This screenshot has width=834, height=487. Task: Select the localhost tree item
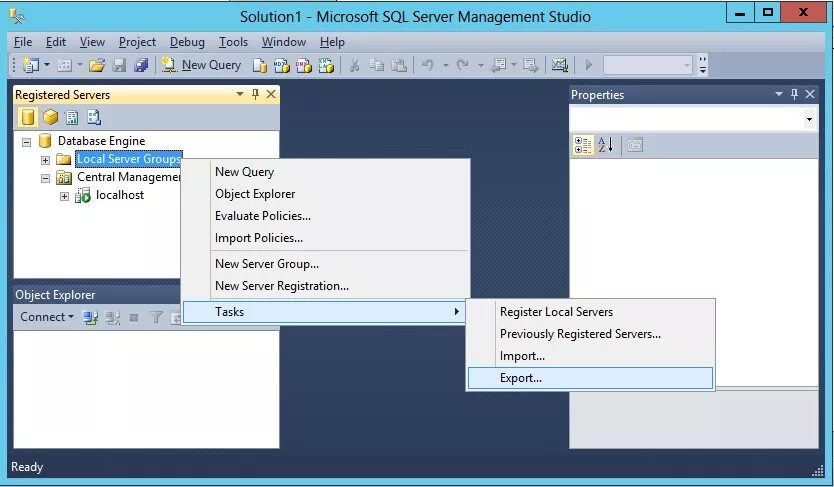[x=120, y=195]
